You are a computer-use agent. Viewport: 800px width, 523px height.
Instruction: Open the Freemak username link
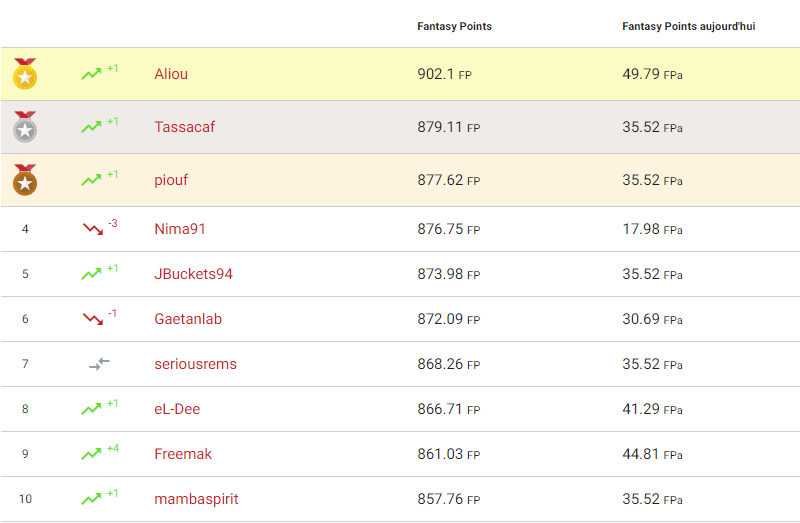pos(183,454)
